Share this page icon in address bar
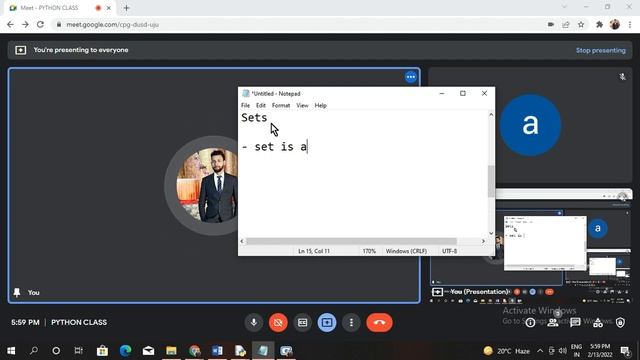Image resolution: width=640 pixels, height=360 pixels. pyautogui.click(x=566, y=24)
